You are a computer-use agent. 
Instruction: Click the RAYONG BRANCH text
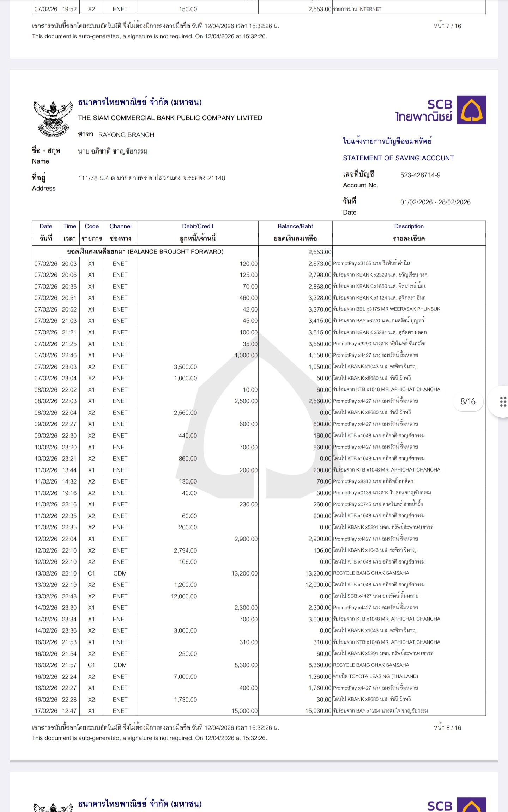point(126,135)
